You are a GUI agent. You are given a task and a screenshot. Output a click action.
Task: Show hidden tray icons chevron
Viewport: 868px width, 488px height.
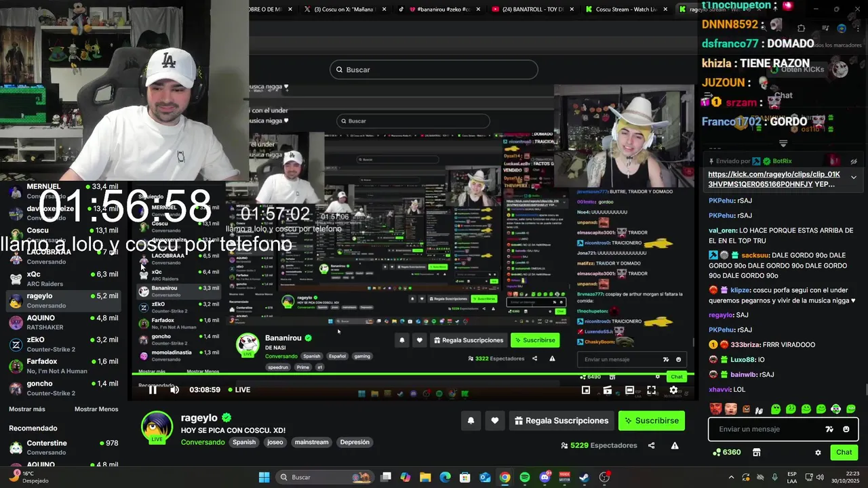click(731, 477)
